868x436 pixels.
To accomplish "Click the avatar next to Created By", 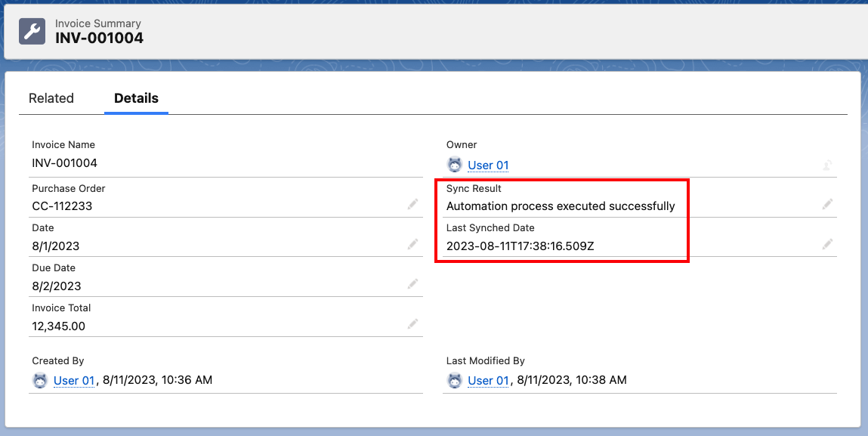I will (x=40, y=381).
